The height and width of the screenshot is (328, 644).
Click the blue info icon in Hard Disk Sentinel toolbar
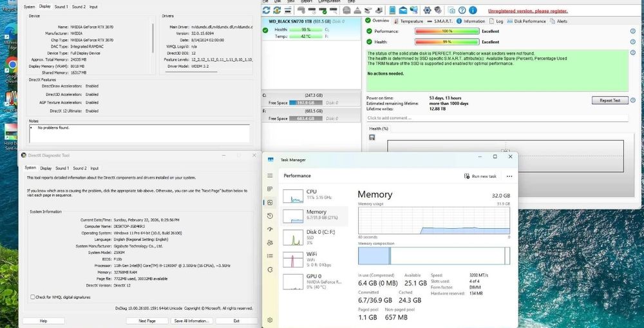pos(473,10)
